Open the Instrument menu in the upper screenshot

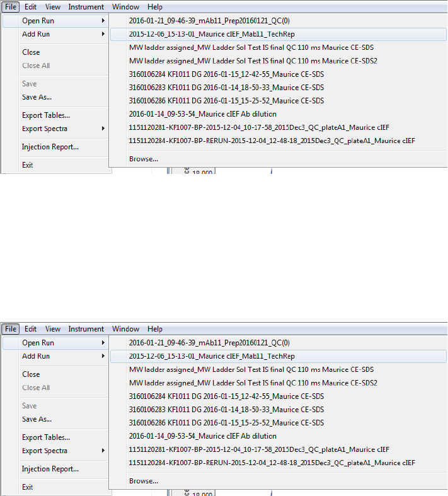point(86,7)
